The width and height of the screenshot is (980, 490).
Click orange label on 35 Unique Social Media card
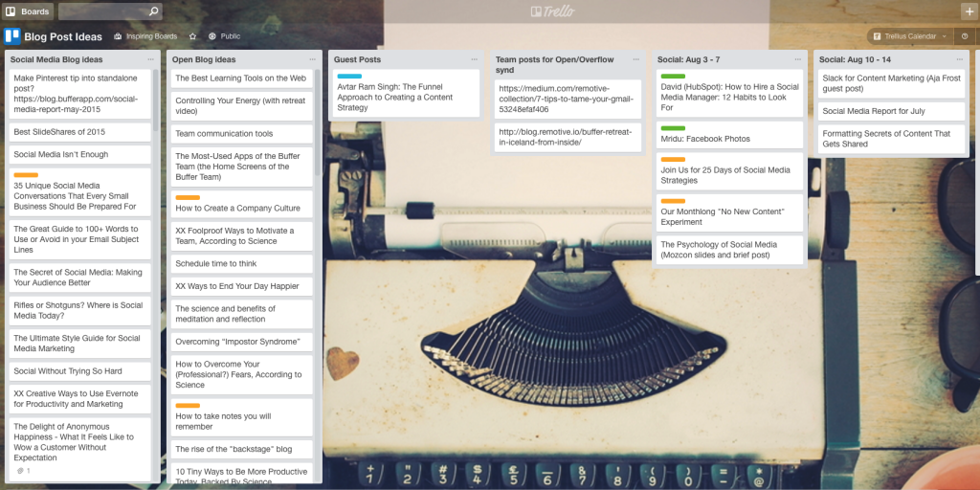(x=26, y=175)
